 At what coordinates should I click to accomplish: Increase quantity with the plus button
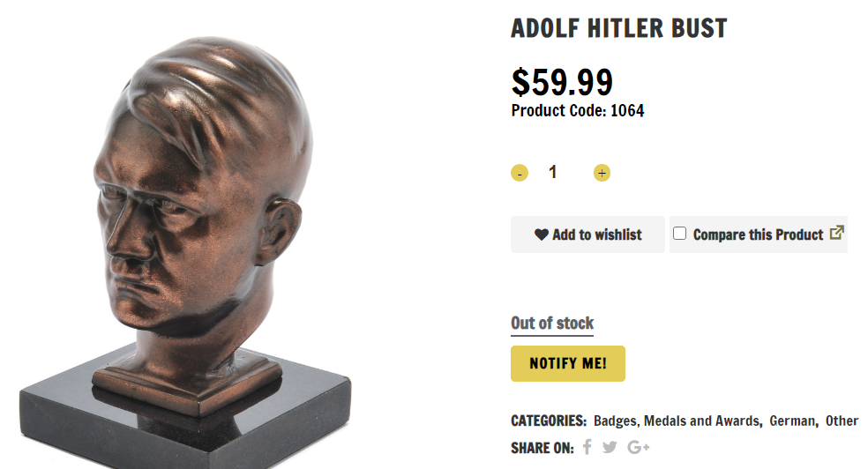(602, 174)
